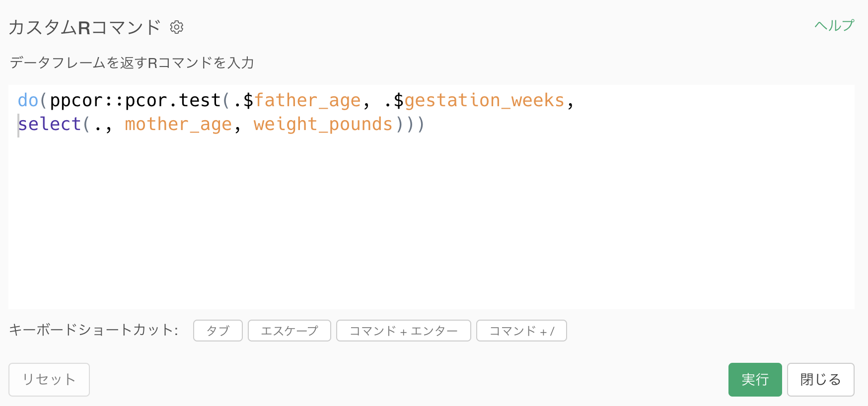Image resolution: width=868 pixels, height=406 pixels.
Task: Close the dialog with 閉じる
Action: pyautogui.click(x=820, y=380)
